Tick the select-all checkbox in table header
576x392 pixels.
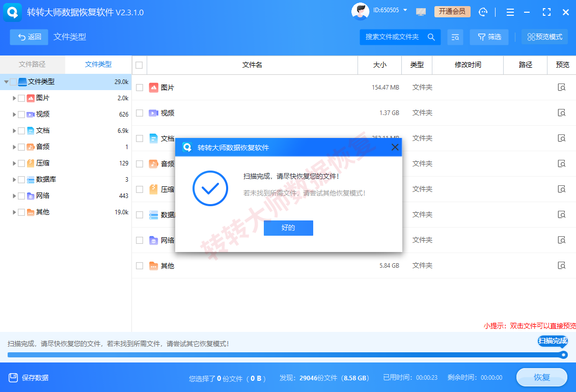pos(139,65)
